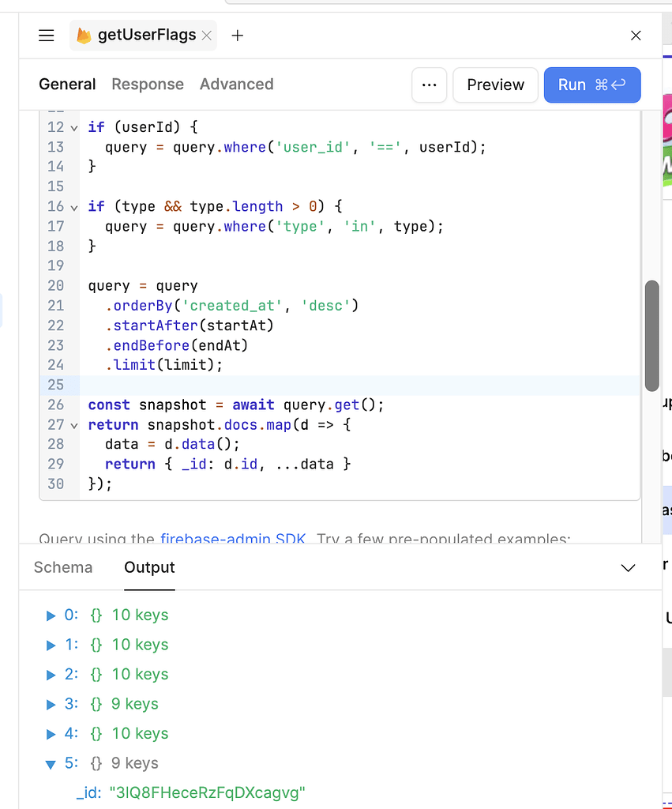672x809 pixels.
Task: Expand output item 2
Action: 51,675
